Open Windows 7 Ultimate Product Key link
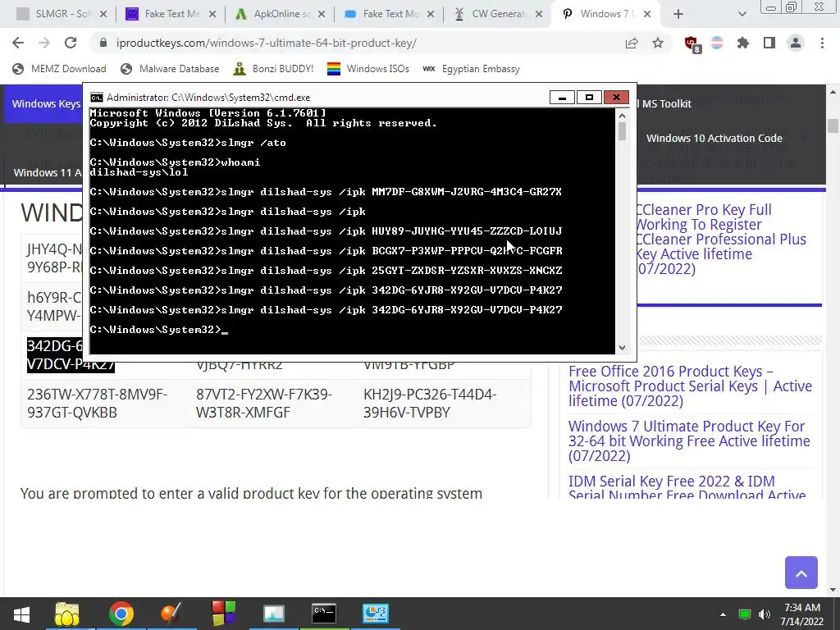840x630 pixels. click(689, 441)
